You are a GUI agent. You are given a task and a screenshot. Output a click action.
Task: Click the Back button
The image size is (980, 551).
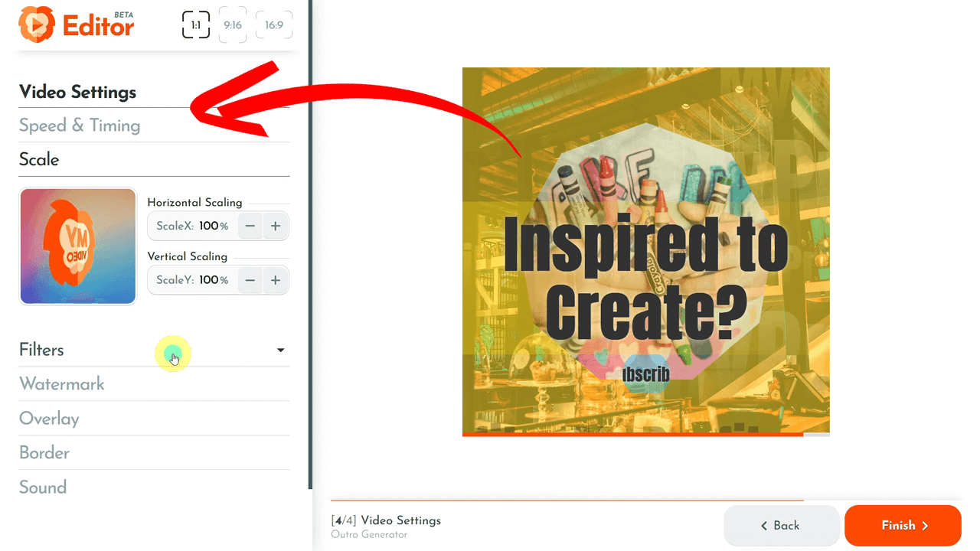(x=782, y=526)
